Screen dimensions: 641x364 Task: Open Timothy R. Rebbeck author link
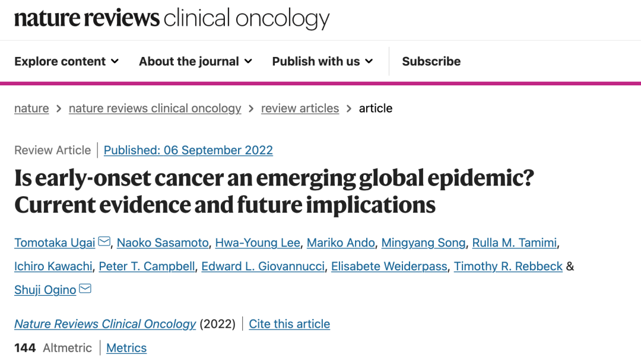tap(508, 266)
